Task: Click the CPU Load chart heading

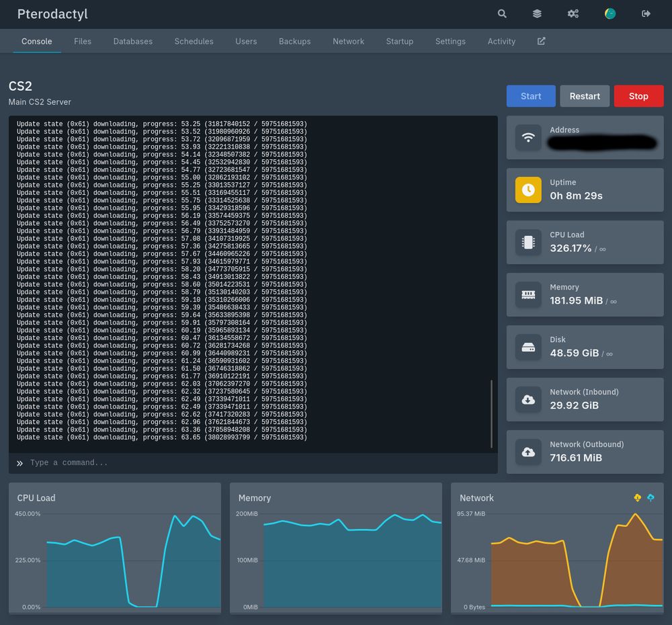Action: point(36,498)
